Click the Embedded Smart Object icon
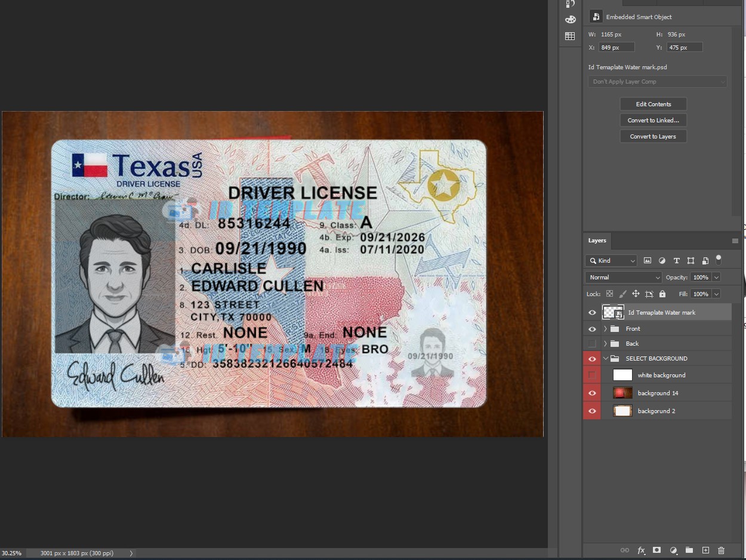746x560 pixels. pos(596,17)
